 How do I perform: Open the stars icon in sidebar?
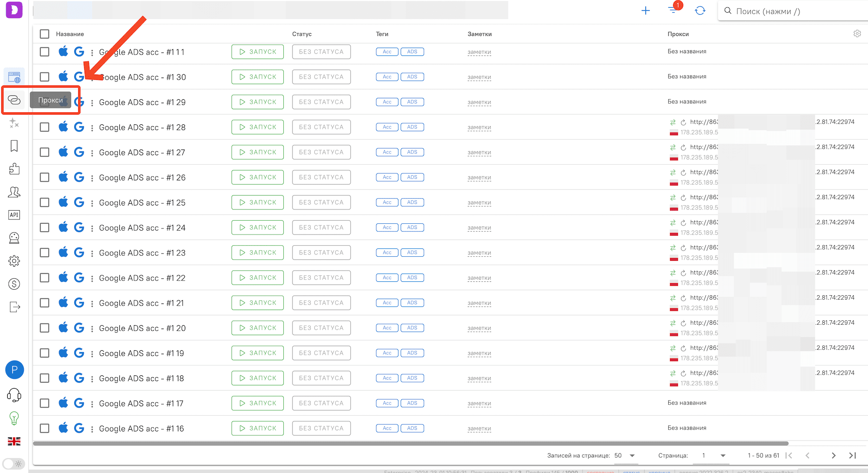pos(14,123)
